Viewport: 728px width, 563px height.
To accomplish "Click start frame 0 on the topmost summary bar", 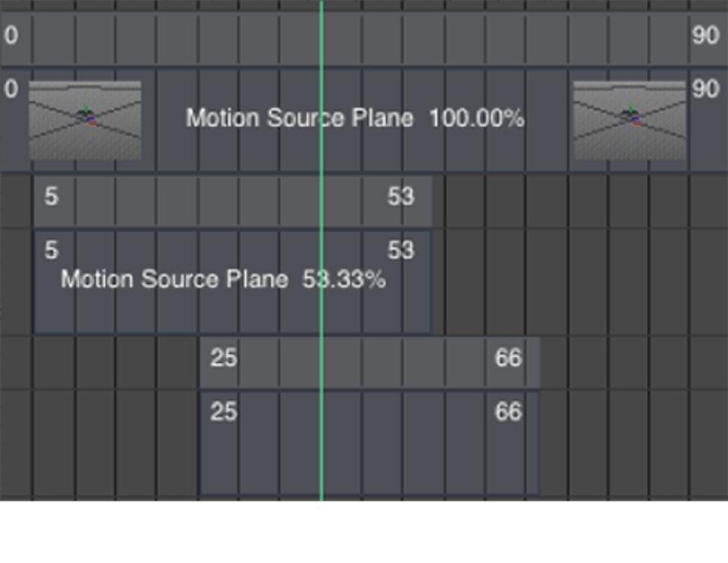I will click(11, 36).
